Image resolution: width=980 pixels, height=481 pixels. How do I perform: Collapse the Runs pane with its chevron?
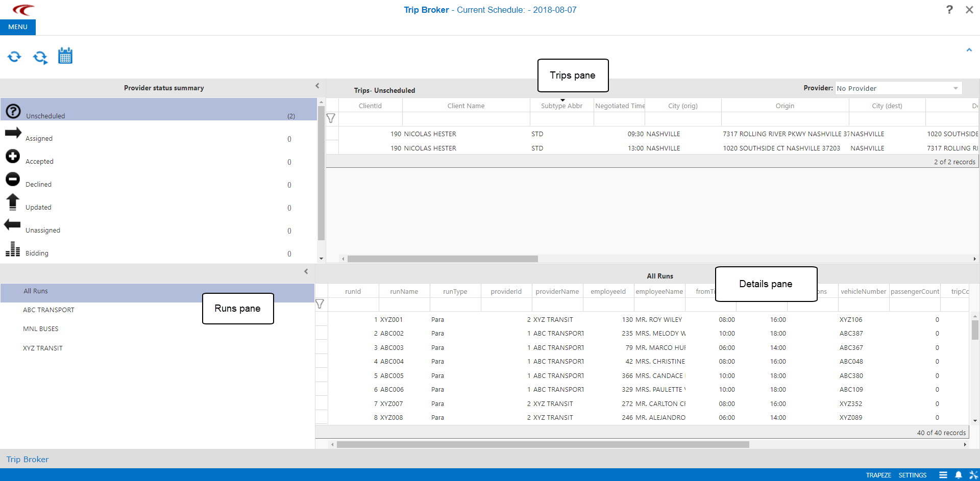pyautogui.click(x=306, y=272)
